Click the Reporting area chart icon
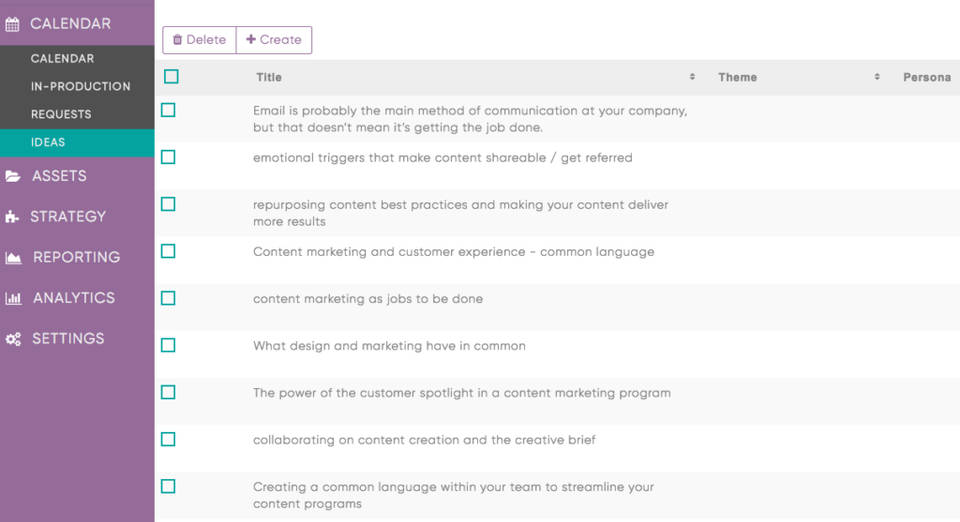The width and height of the screenshot is (960, 522). [x=13, y=258]
